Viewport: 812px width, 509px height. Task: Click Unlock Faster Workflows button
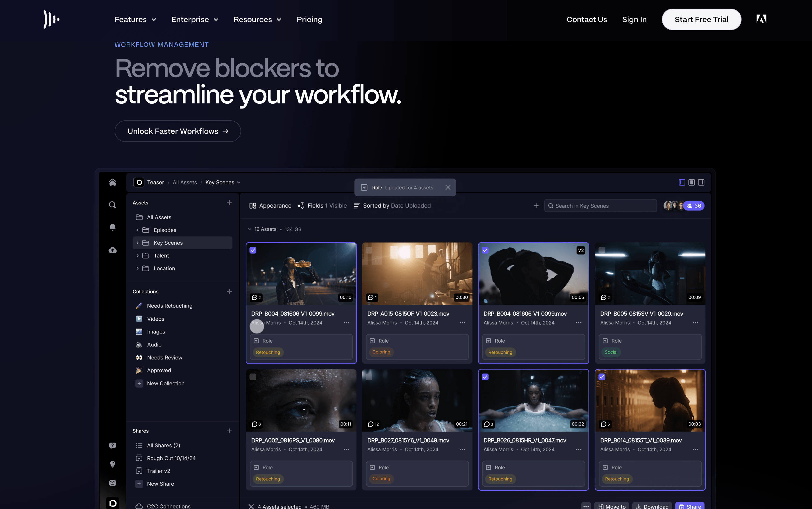(178, 131)
